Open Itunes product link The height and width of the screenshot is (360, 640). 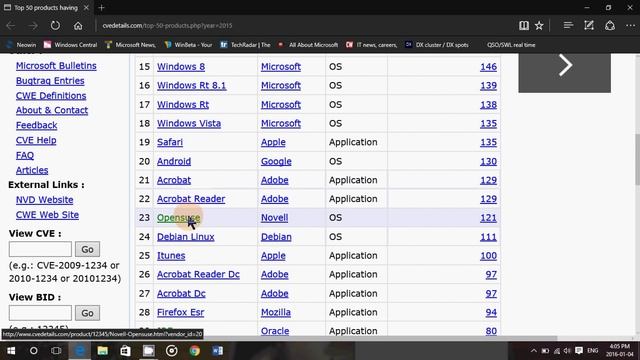pos(171,256)
